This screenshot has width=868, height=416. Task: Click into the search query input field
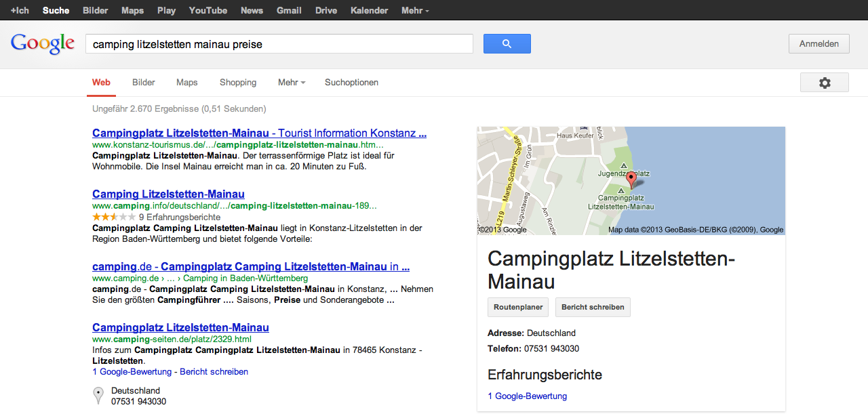pos(279,45)
